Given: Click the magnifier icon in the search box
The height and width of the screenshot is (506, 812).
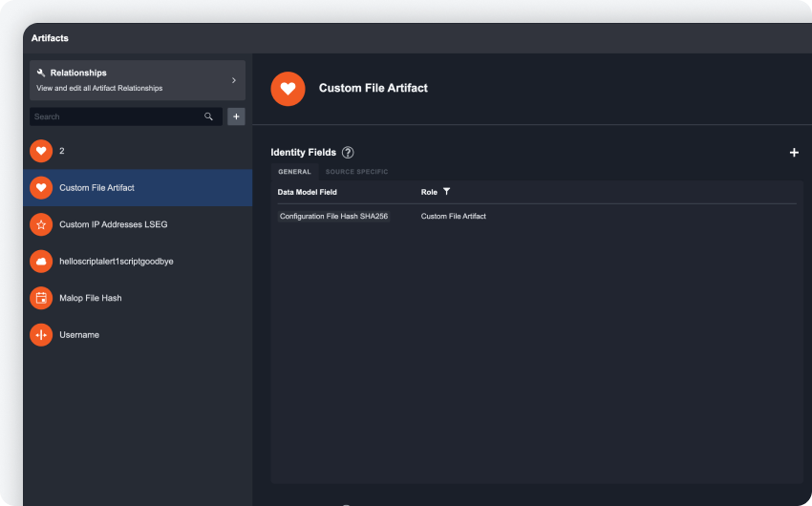Looking at the screenshot, I should coord(208,116).
